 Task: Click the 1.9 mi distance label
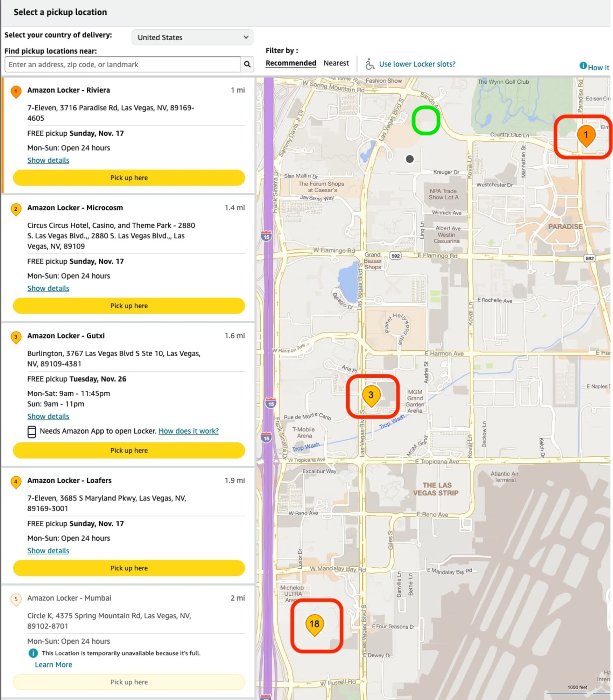[x=235, y=480]
